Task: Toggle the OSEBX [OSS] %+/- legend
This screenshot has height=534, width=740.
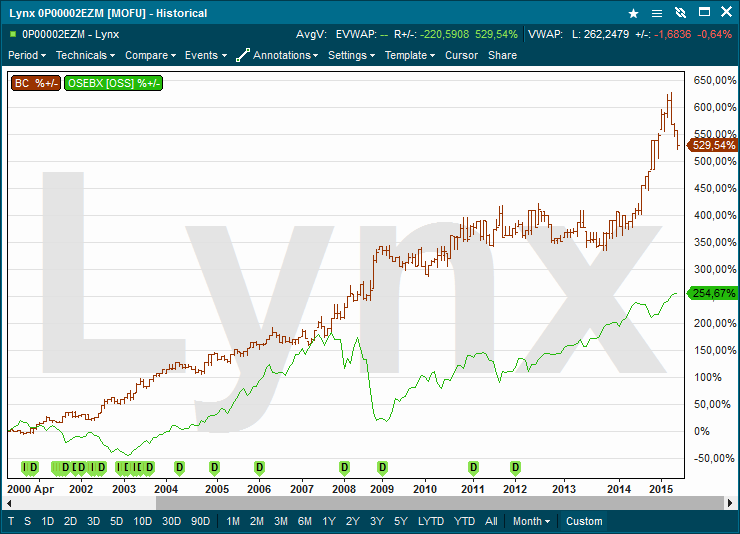Action: tap(113, 83)
